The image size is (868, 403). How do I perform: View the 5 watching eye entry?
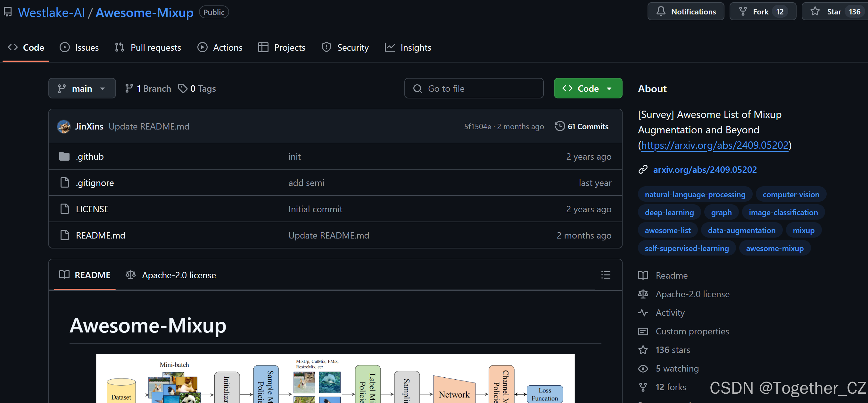pyautogui.click(x=677, y=368)
